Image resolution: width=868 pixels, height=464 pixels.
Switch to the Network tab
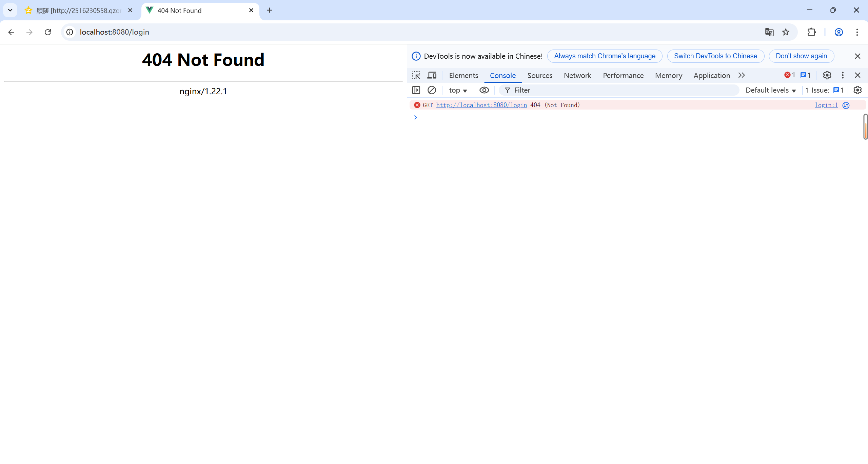tap(577, 75)
